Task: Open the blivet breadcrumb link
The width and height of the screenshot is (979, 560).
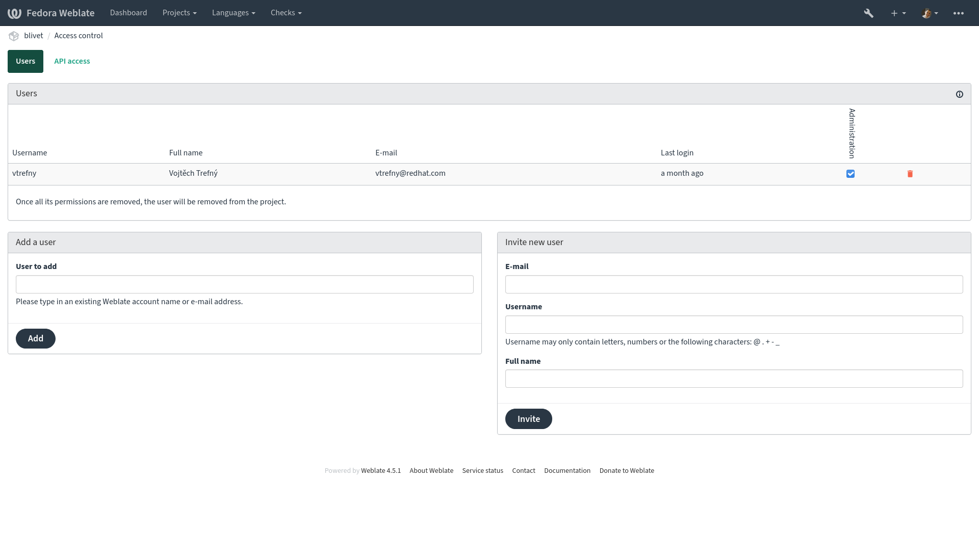Action: [34, 36]
